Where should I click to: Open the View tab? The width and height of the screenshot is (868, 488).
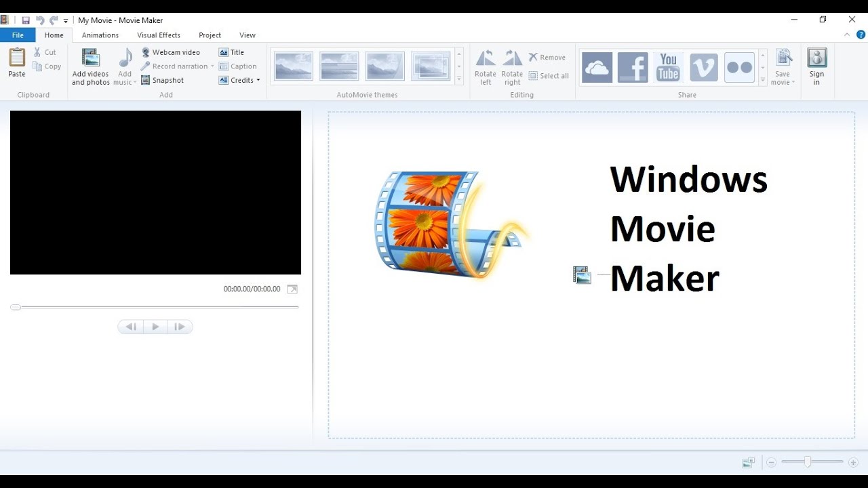(248, 35)
